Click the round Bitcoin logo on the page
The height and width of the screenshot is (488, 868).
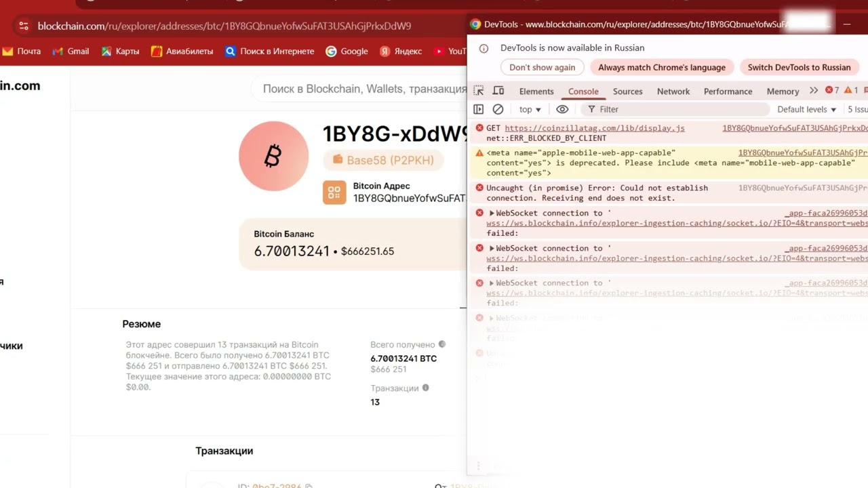[273, 156]
